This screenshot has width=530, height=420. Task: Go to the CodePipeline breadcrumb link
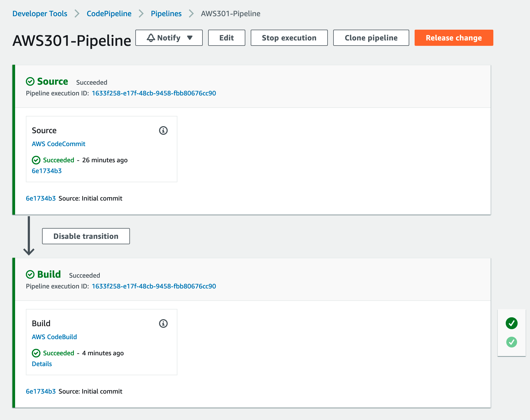[x=109, y=13]
